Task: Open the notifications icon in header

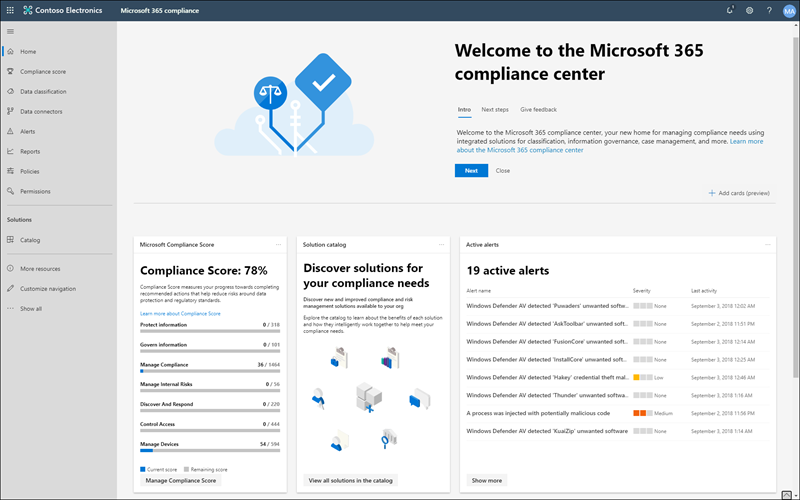Action: pyautogui.click(x=730, y=10)
